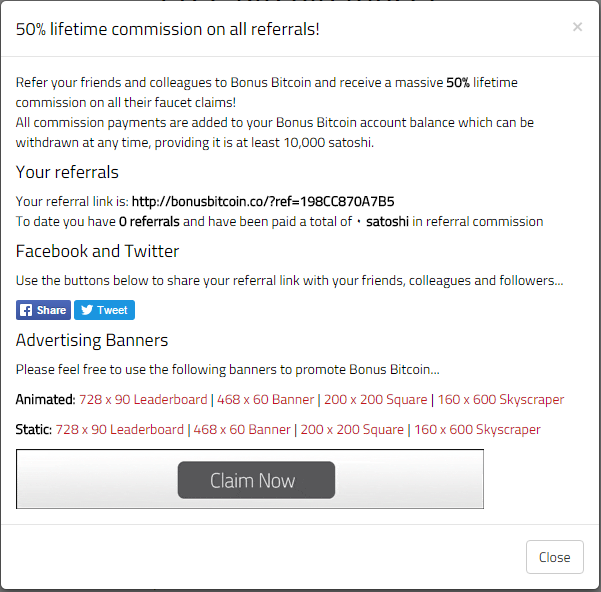The image size is (601, 592).
Task: Click the Twitter Tweet button
Action: pos(104,310)
